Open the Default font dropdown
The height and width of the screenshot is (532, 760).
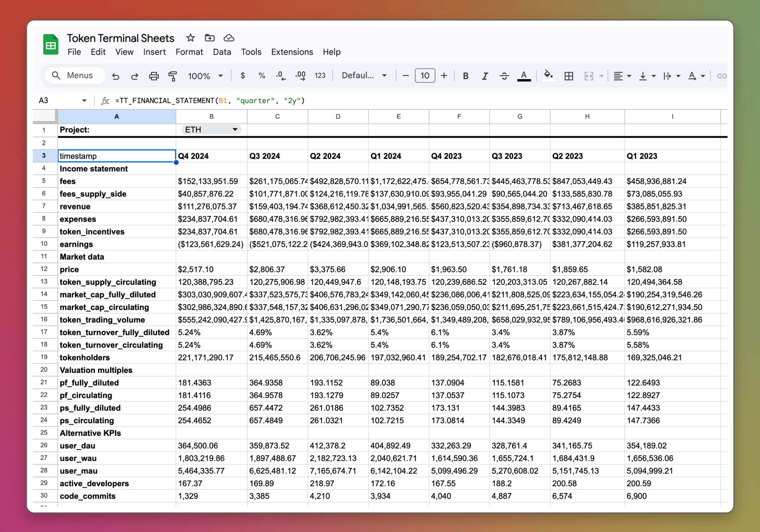(x=364, y=75)
